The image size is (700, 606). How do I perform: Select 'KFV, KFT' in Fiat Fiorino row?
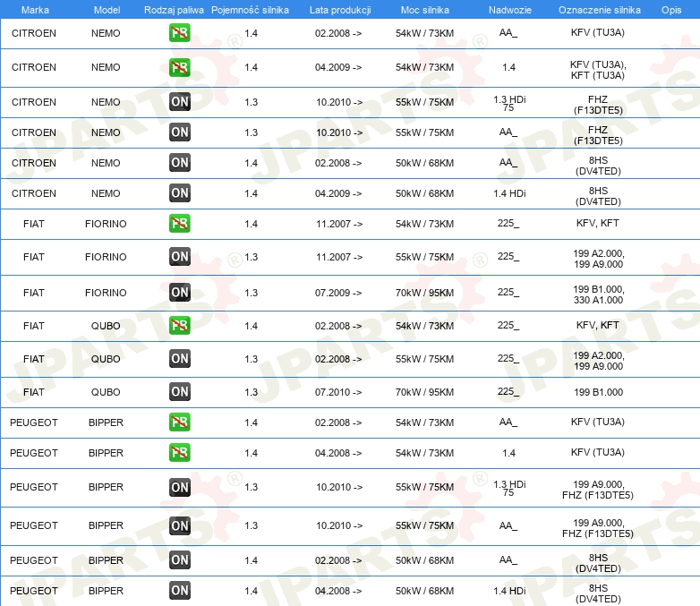click(x=597, y=223)
